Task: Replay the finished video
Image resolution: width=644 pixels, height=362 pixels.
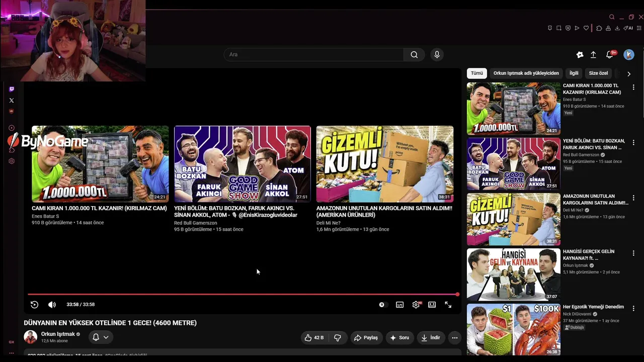Action: point(34,305)
